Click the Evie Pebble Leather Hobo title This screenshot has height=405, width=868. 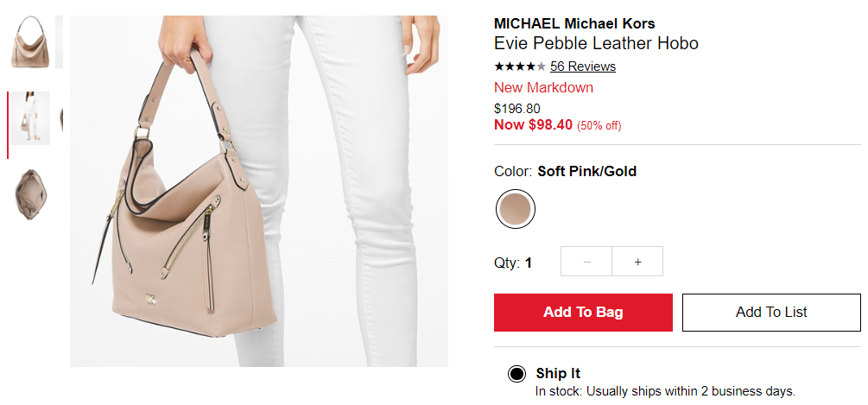coord(596,43)
